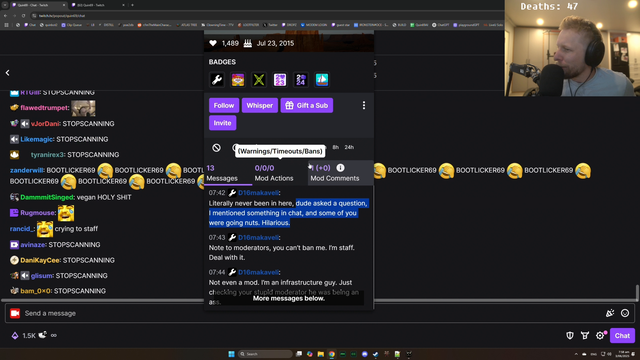This screenshot has height=360, width=640.
Task: Click the purple Chat send button
Action: [622, 336]
